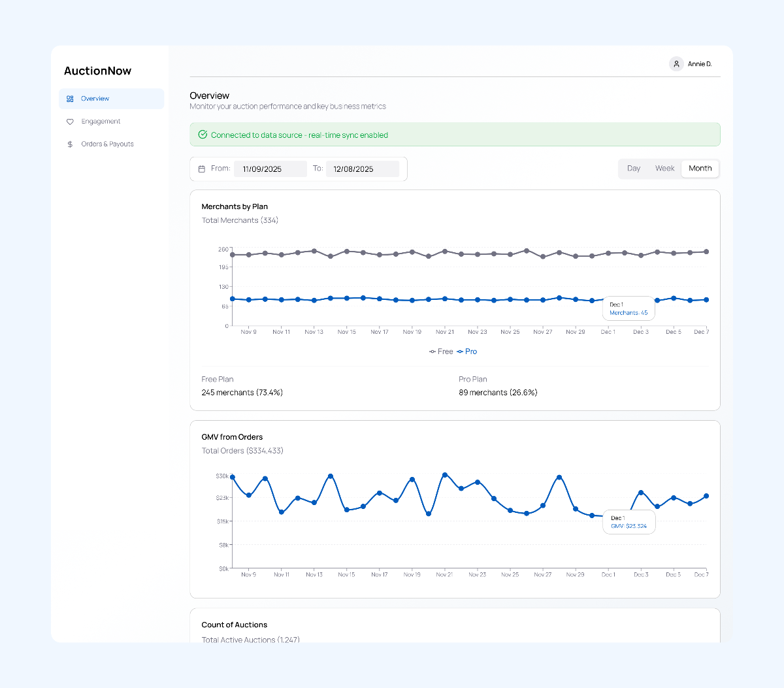This screenshot has height=688, width=784.
Task: Open the calendar icon beside the date range
Action: pyautogui.click(x=202, y=168)
